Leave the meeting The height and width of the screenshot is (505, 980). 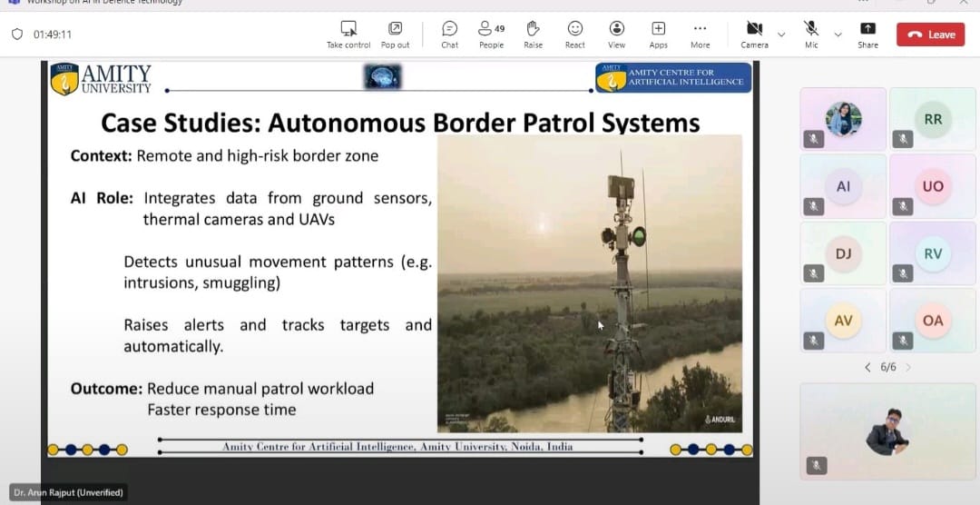pos(931,35)
